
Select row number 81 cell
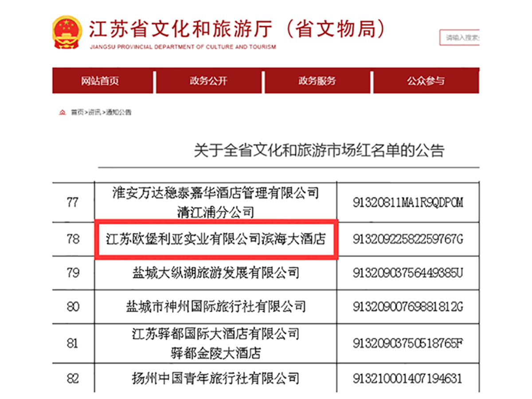tap(73, 343)
